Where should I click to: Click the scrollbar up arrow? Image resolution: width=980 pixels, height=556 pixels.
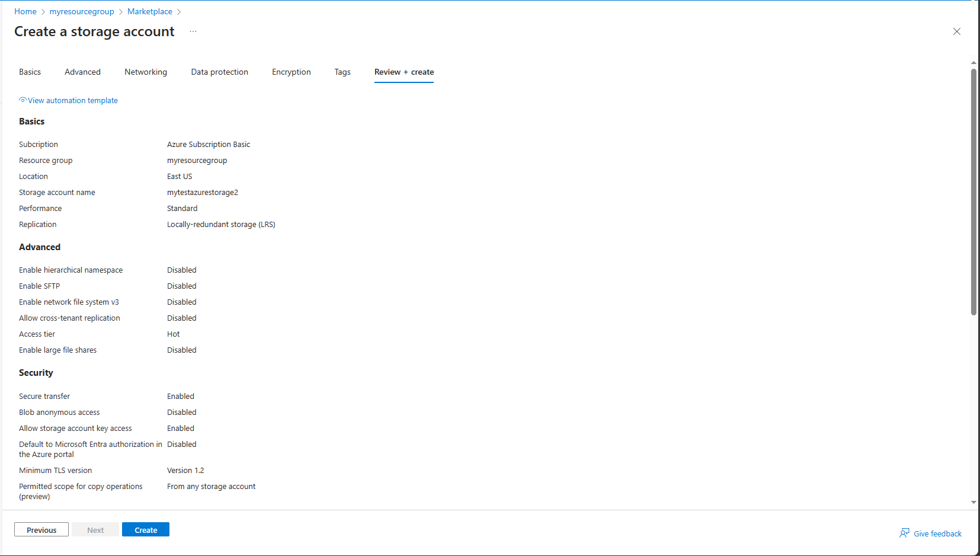[973, 62]
